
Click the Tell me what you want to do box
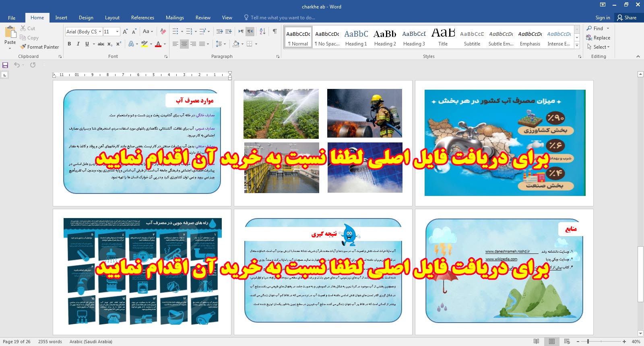point(279,18)
